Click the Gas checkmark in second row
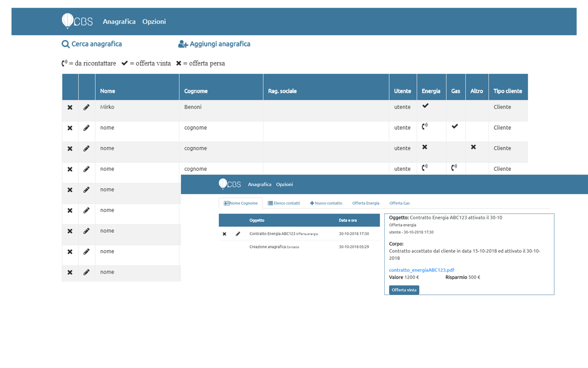The height and width of the screenshot is (368, 588). pos(455,126)
